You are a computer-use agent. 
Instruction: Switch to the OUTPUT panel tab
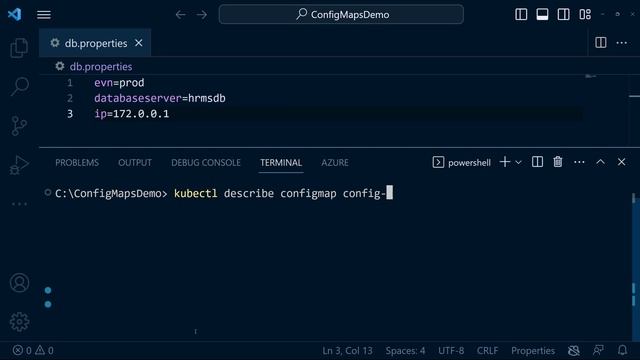pyautogui.click(x=135, y=162)
